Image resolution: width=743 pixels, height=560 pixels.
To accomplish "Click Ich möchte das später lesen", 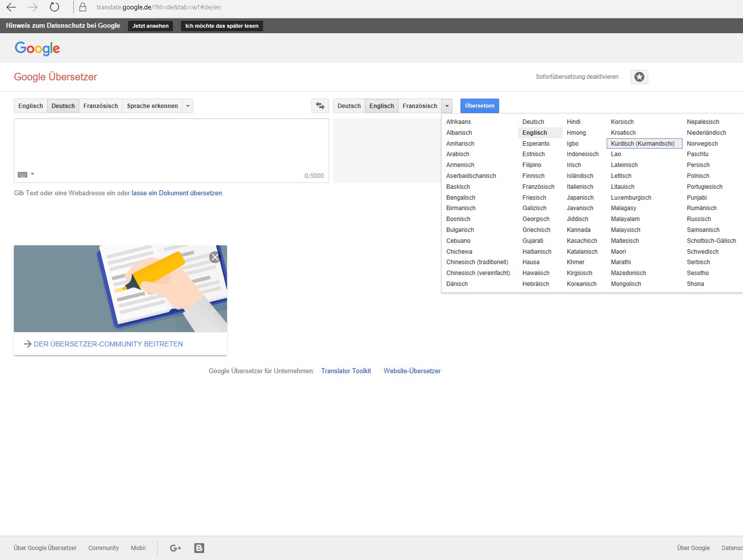I will point(222,26).
